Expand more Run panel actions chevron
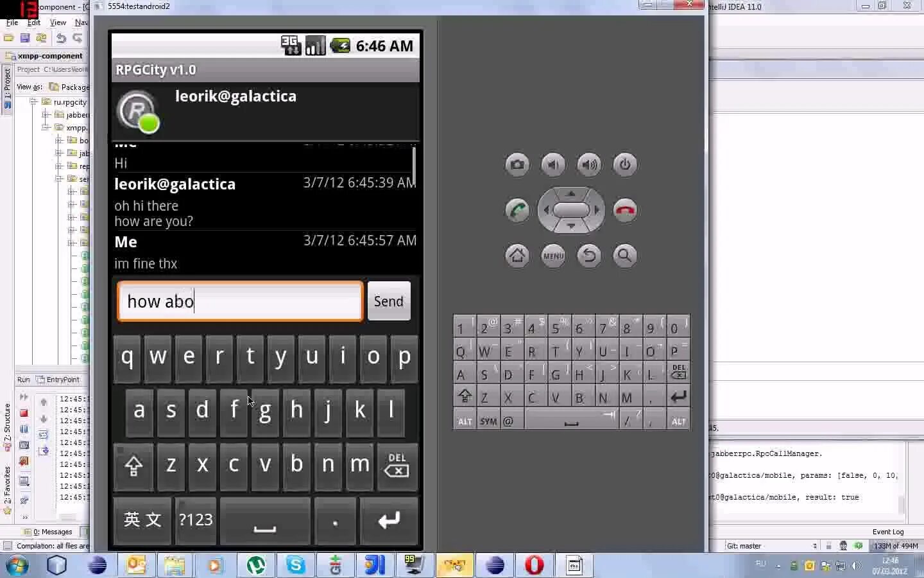The height and width of the screenshot is (578, 924). 24,516
